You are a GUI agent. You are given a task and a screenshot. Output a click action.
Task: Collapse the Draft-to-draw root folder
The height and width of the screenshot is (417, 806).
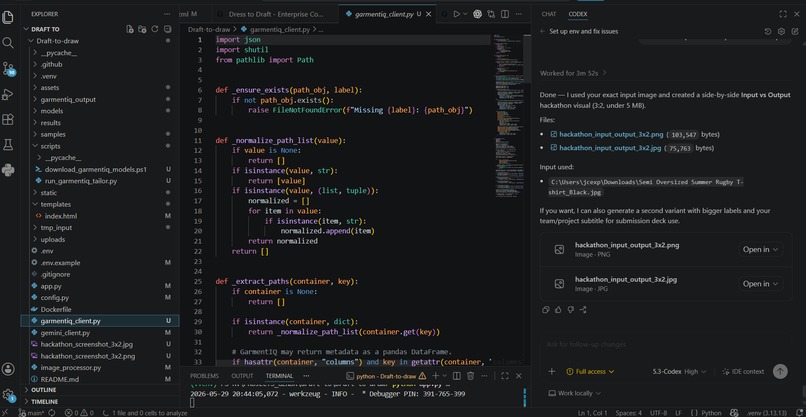coord(58,41)
